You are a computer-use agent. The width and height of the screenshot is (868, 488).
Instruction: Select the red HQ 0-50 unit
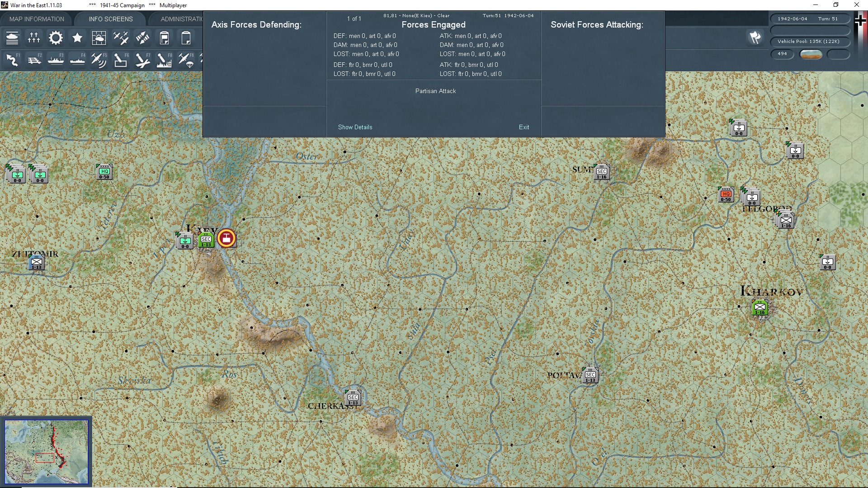(x=726, y=195)
